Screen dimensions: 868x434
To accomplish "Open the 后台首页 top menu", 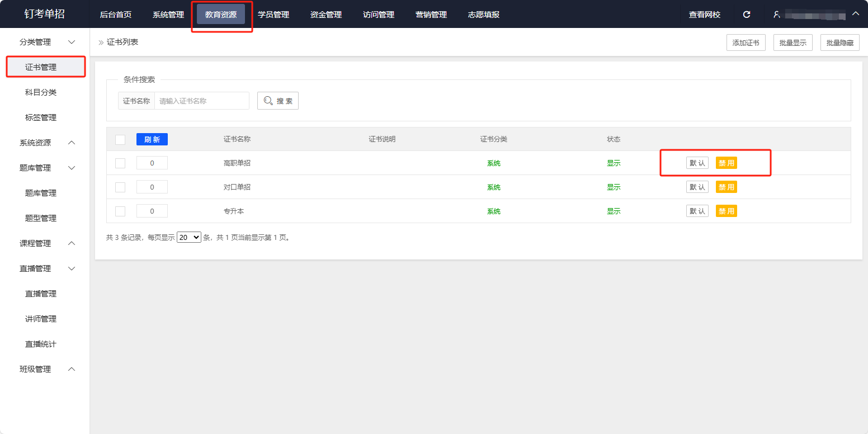I will pos(116,15).
